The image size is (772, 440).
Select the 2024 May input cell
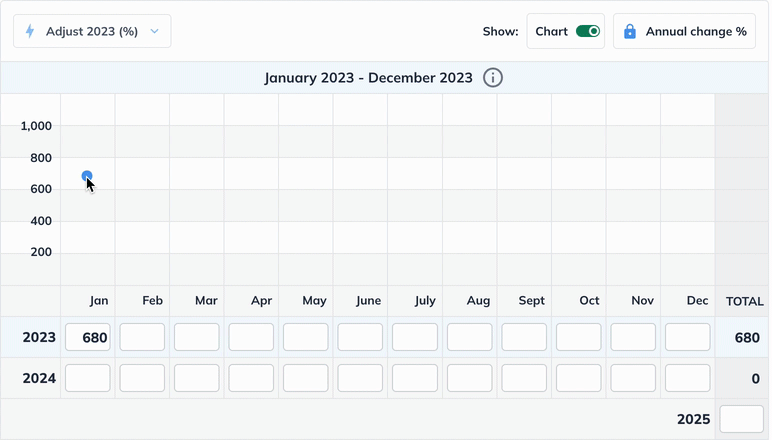[306, 378]
